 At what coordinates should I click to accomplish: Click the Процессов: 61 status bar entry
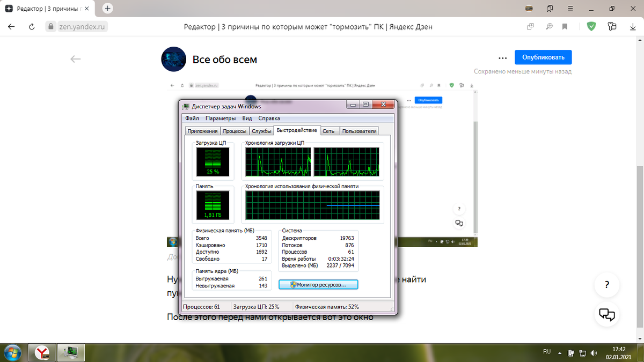tap(202, 307)
